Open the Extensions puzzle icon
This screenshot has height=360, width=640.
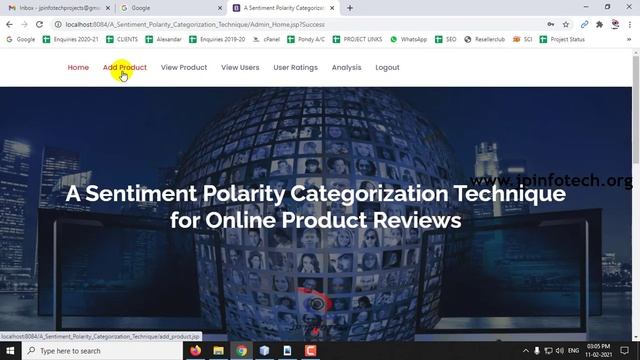click(x=599, y=24)
